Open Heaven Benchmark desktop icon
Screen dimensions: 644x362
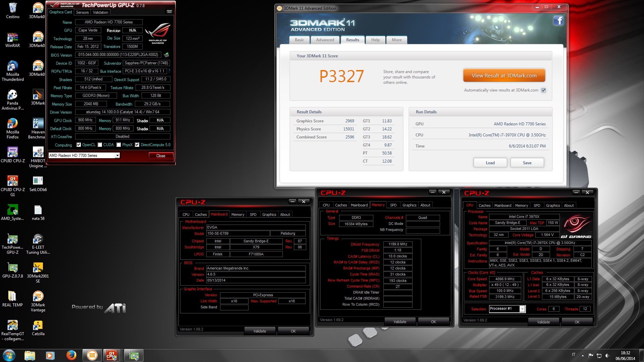(x=37, y=129)
